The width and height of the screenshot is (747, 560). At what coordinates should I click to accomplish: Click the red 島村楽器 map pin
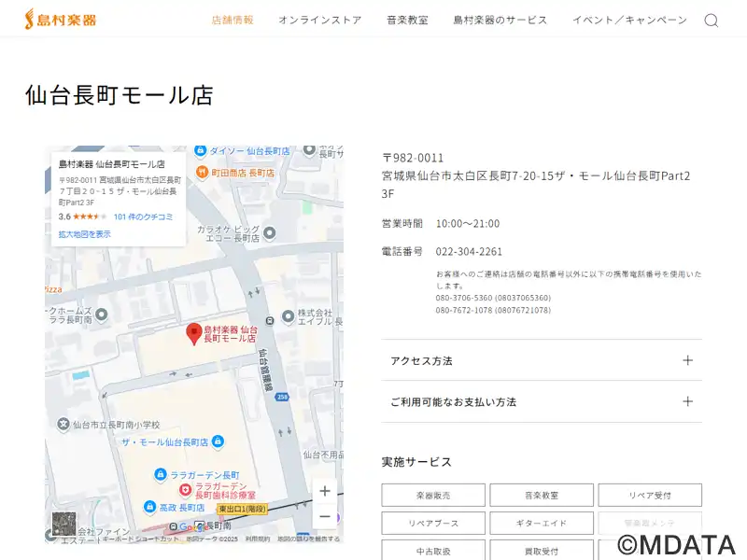[194, 333]
